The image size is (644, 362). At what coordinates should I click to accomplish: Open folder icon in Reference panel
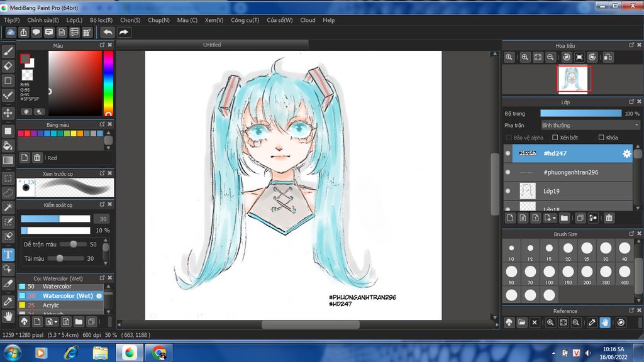(521, 322)
